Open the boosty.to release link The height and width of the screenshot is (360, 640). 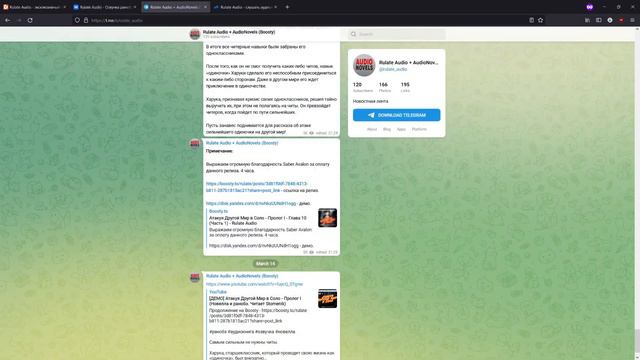coord(256,187)
